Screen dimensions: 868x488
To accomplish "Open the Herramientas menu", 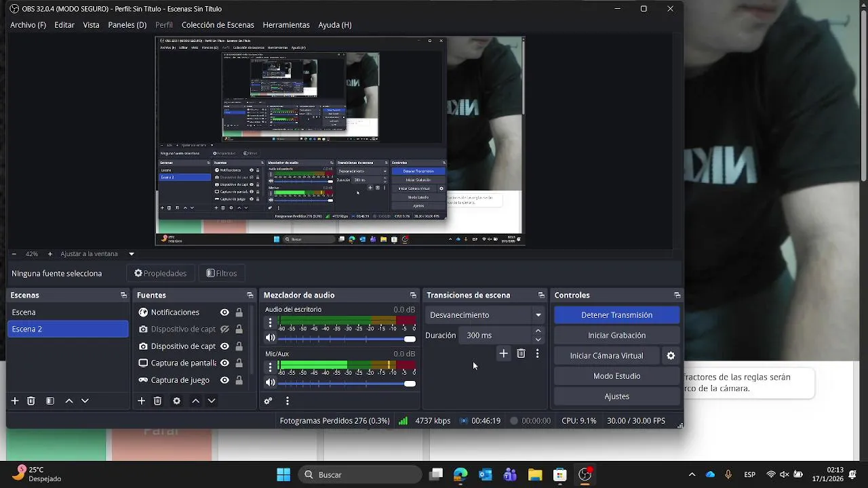I will tap(286, 25).
